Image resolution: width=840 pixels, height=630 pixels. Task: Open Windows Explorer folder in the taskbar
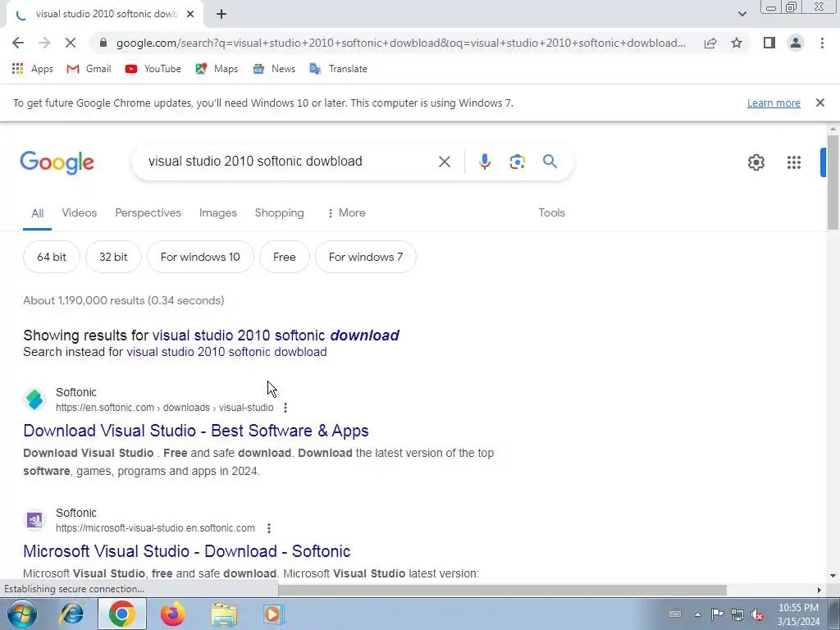pyautogui.click(x=224, y=614)
